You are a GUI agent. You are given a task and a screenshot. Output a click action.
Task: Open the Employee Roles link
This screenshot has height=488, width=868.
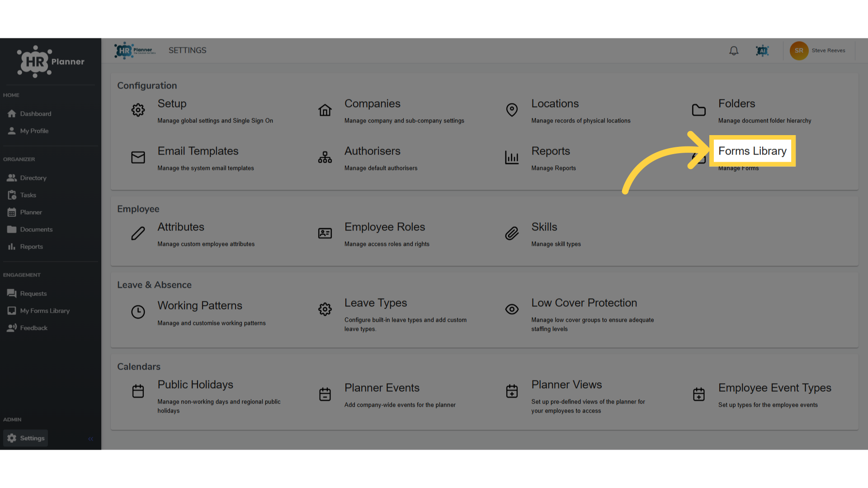[x=385, y=227]
